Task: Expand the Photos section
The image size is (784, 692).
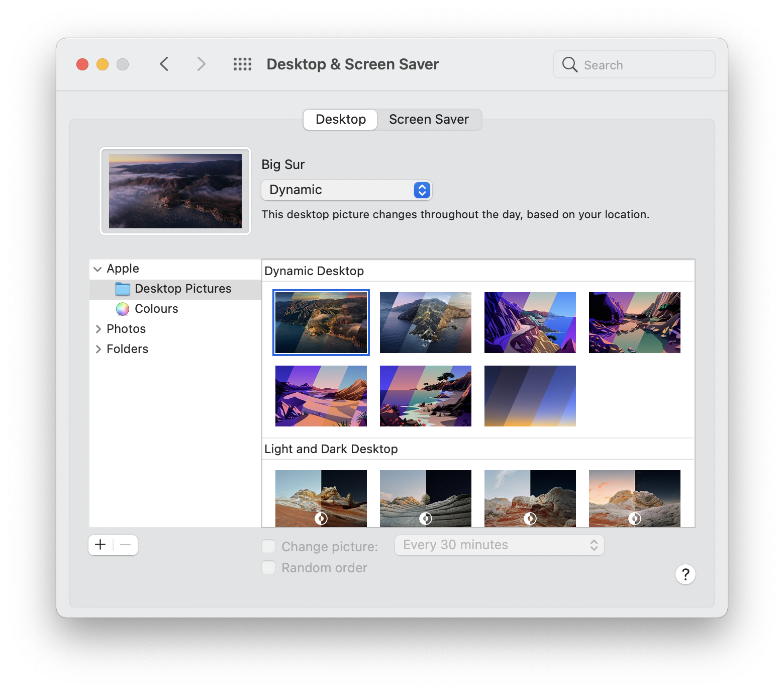Action: [98, 329]
